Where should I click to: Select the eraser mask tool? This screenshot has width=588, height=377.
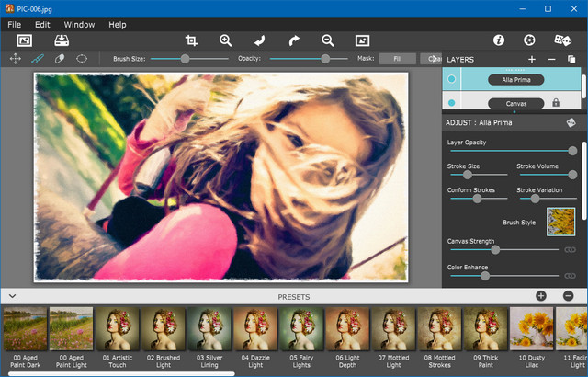(x=61, y=58)
